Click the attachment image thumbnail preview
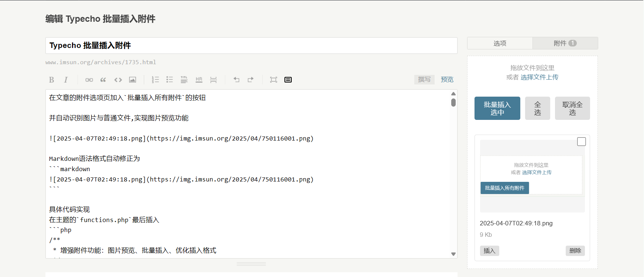The width and height of the screenshot is (644, 277). click(x=532, y=176)
